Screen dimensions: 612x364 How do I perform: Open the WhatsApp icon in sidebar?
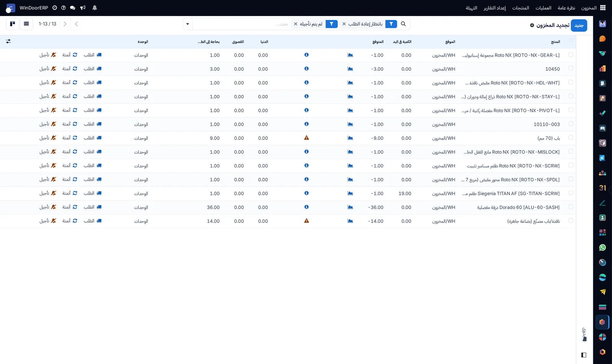[602, 247]
